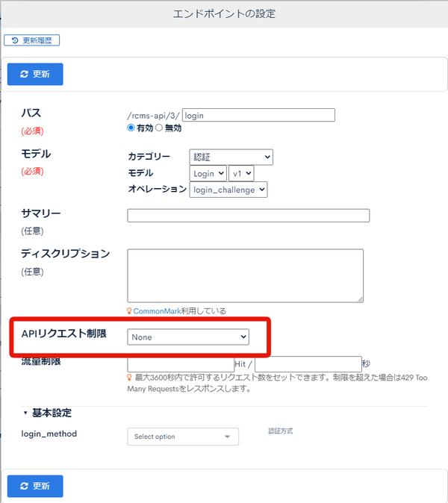
Task: Open the login_method Select option dropdown
Action: 183,437
